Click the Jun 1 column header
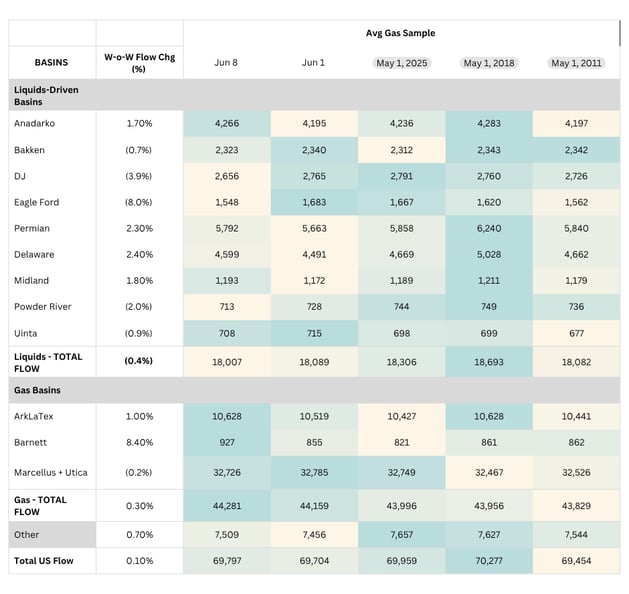 (x=313, y=63)
